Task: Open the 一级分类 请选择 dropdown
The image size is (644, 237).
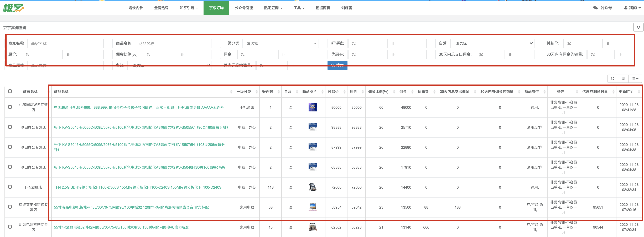Action: 281,44
